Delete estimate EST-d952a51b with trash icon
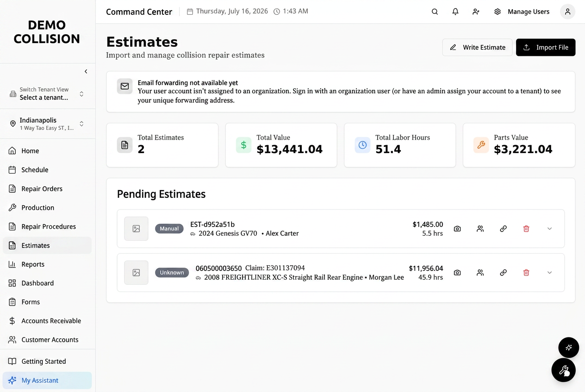Image resolution: width=585 pixels, height=392 pixels. coord(526,229)
